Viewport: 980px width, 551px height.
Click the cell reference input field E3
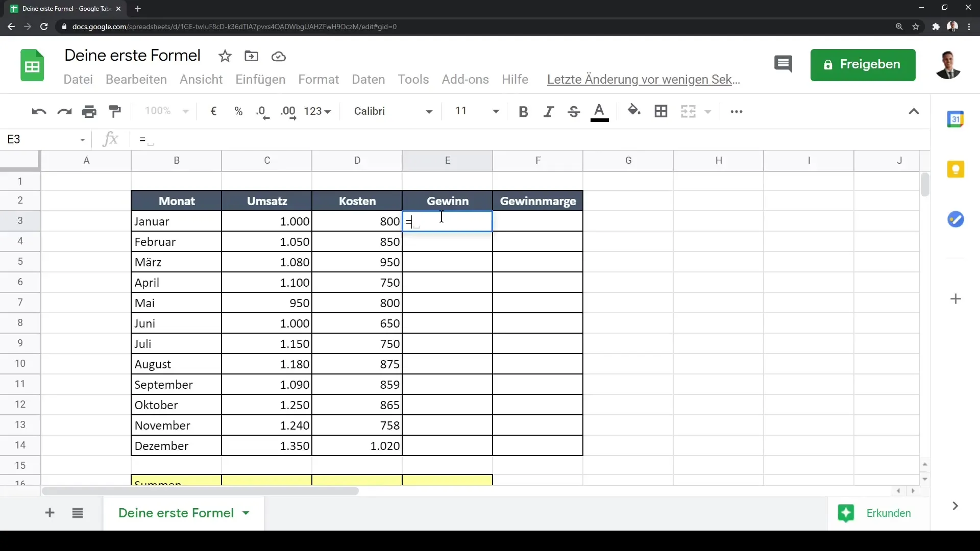coord(45,139)
